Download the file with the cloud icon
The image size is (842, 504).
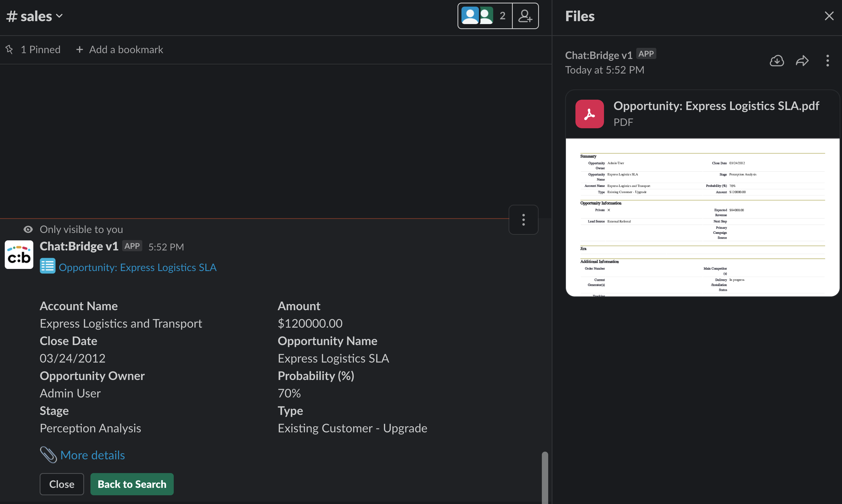[776, 61]
